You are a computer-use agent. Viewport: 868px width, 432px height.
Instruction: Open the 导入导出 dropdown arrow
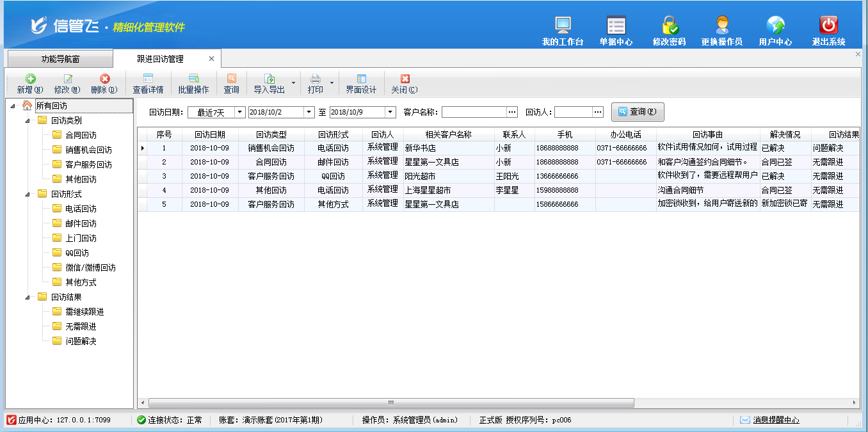[x=294, y=83]
